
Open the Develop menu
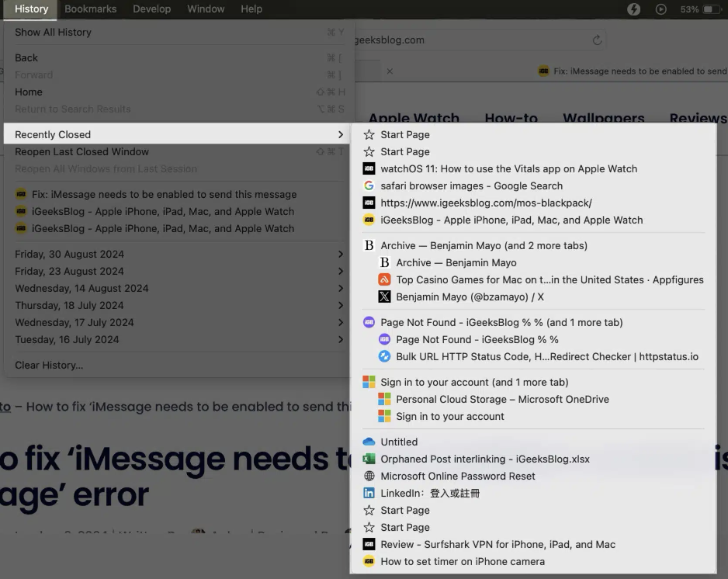(x=152, y=9)
